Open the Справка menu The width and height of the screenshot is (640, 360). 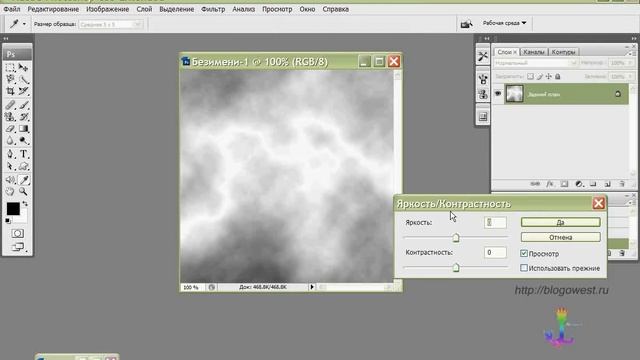pos(336,9)
